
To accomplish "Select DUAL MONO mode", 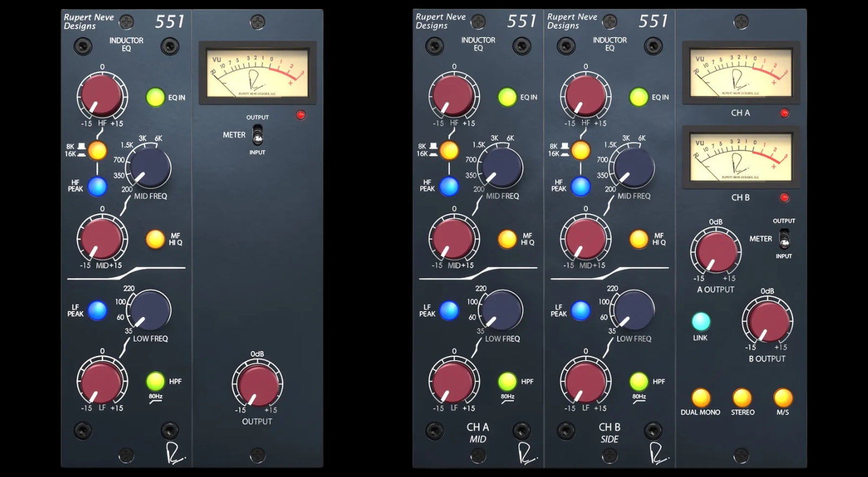I will [x=700, y=398].
